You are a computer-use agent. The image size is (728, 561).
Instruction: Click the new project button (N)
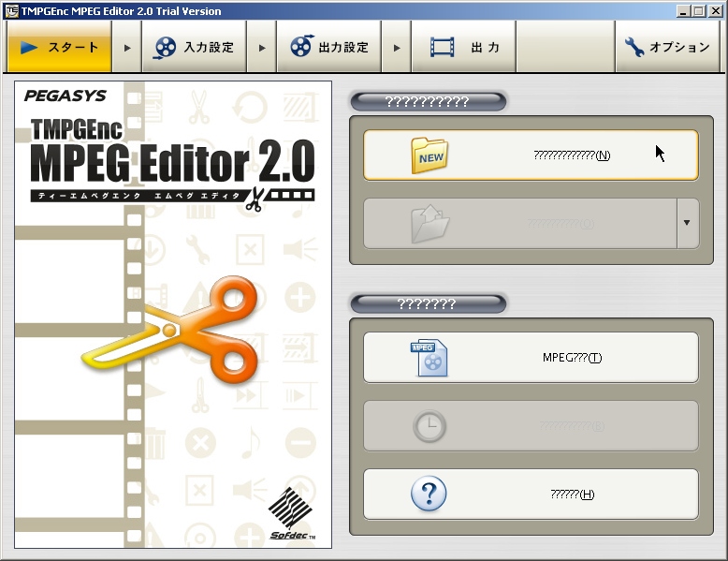(531, 155)
